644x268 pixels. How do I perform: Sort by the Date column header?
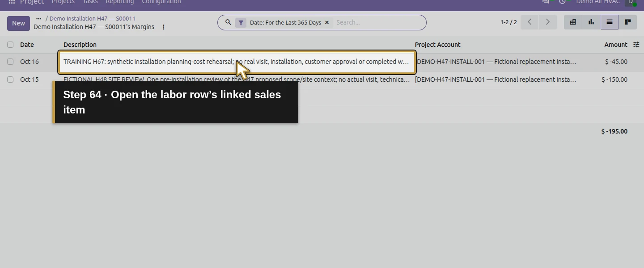click(27, 45)
